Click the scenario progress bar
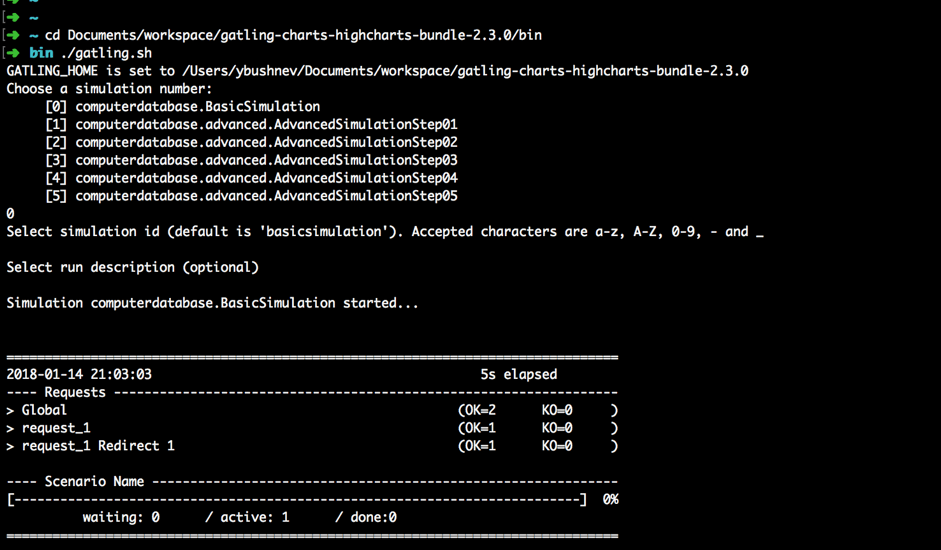Image resolution: width=941 pixels, height=550 pixels. (x=297, y=500)
